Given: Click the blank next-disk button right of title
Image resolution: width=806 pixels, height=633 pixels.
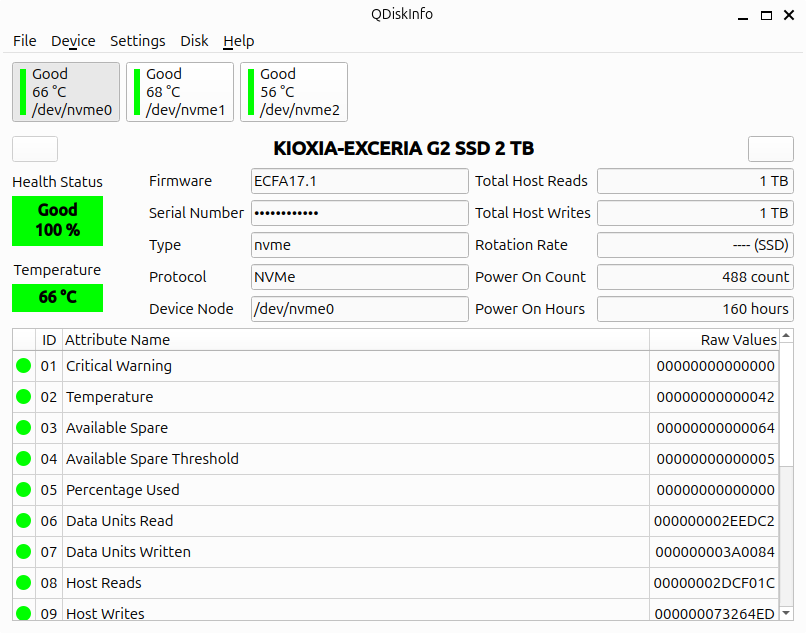Looking at the screenshot, I should click(771, 149).
